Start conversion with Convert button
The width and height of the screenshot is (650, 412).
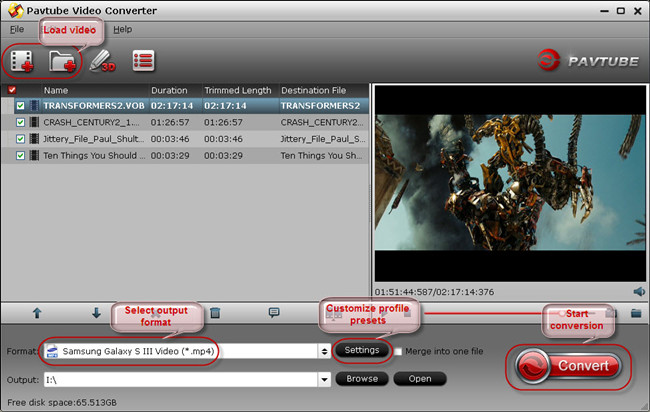pyautogui.click(x=568, y=366)
